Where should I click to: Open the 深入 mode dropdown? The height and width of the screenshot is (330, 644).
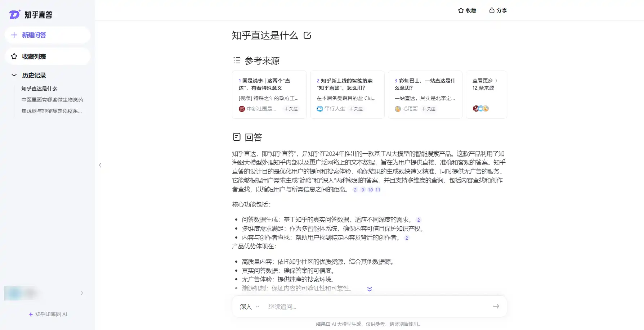pos(250,307)
